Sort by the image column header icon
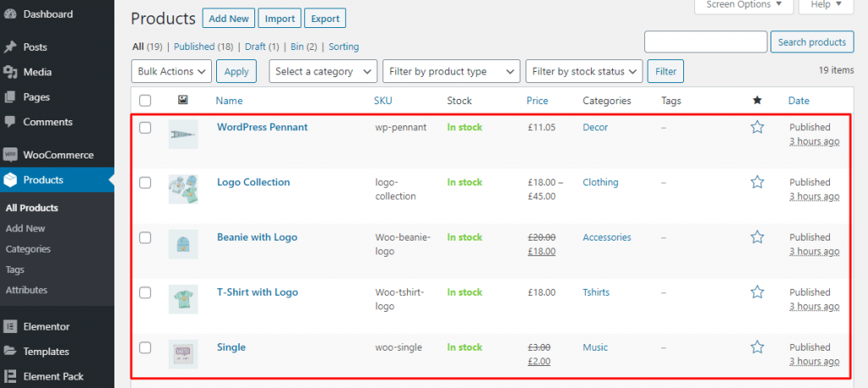868x388 pixels. click(x=182, y=101)
